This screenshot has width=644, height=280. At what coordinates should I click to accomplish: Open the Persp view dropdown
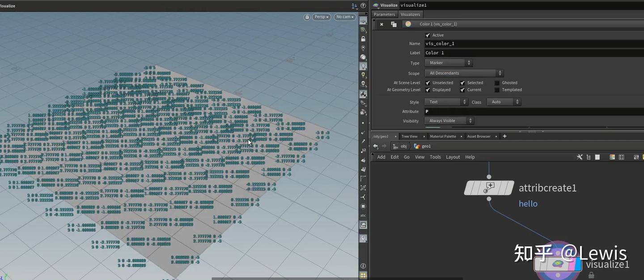tap(322, 17)
